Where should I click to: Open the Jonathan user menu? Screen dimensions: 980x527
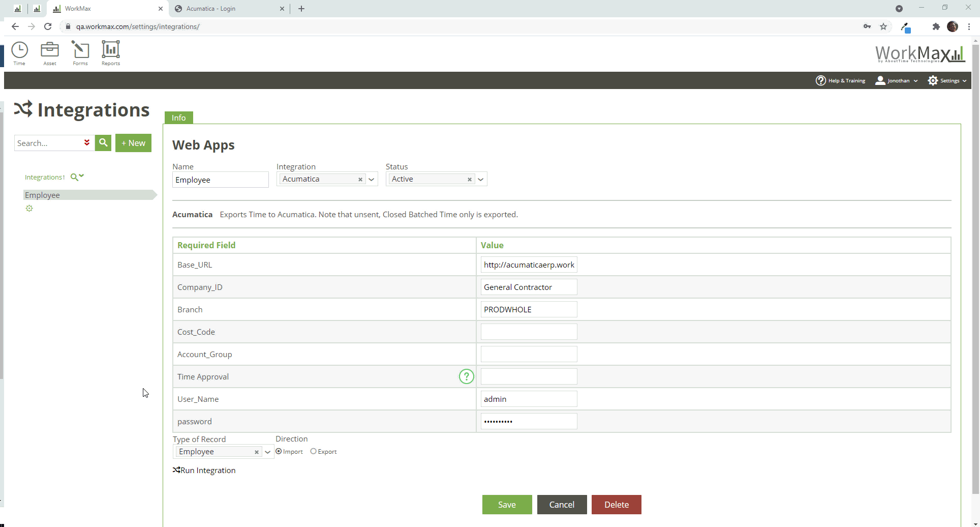[897, 80]
